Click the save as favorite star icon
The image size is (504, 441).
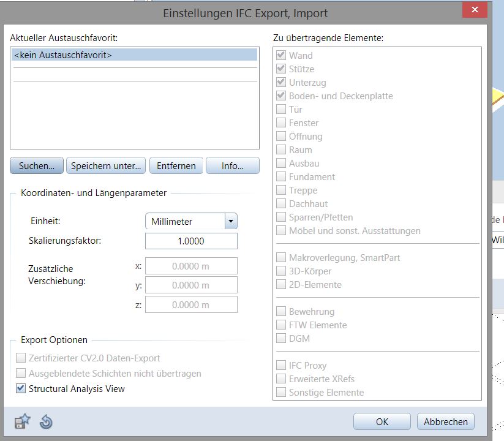click(22, 421)
